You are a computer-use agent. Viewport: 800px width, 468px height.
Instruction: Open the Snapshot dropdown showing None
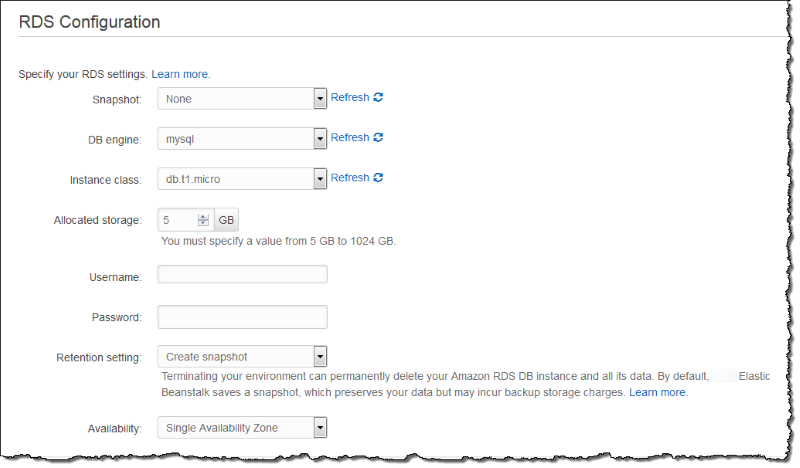click(242, 99)
